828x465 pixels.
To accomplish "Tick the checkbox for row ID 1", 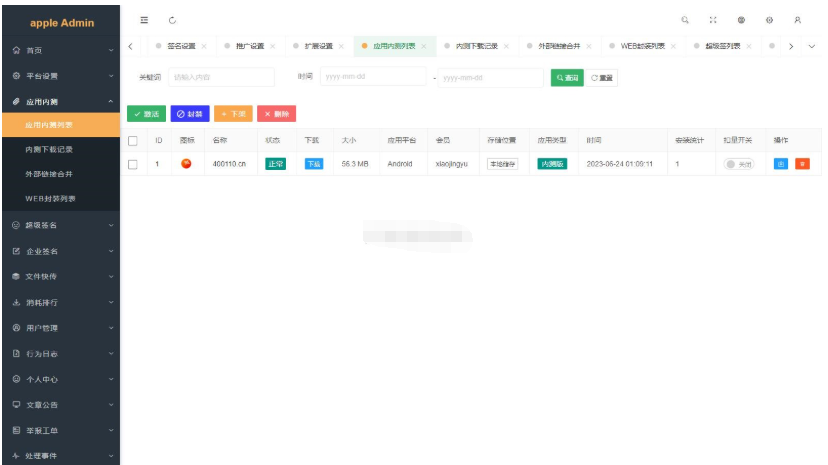I will 133,165.
